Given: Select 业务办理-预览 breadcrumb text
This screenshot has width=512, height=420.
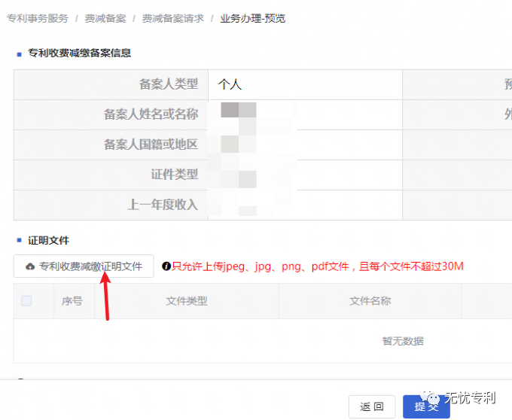Looking at the screenshot, I should [252, 19].
